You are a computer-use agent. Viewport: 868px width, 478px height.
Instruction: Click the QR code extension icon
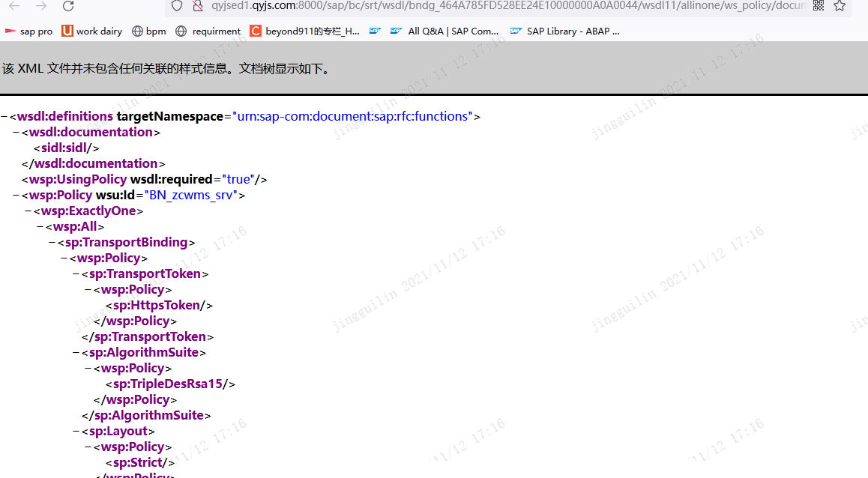coord(819,7)
